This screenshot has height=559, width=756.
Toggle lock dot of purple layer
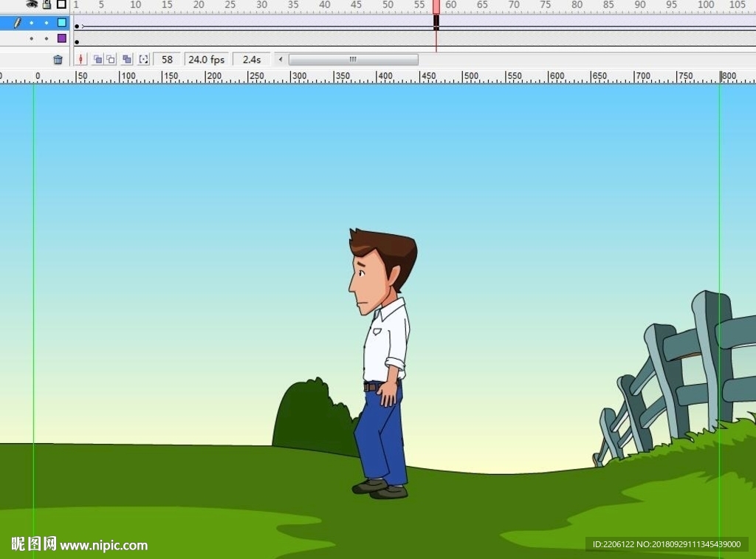[47, 38]
